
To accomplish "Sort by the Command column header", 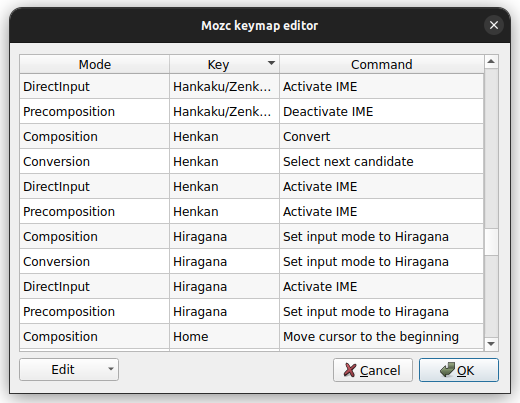I will [x=382, y=64].
